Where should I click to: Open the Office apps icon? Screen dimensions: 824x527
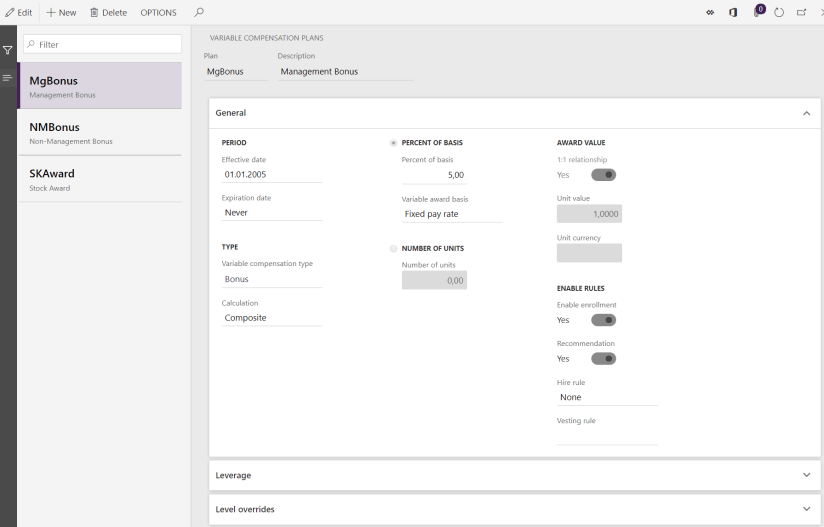[733, 12]
